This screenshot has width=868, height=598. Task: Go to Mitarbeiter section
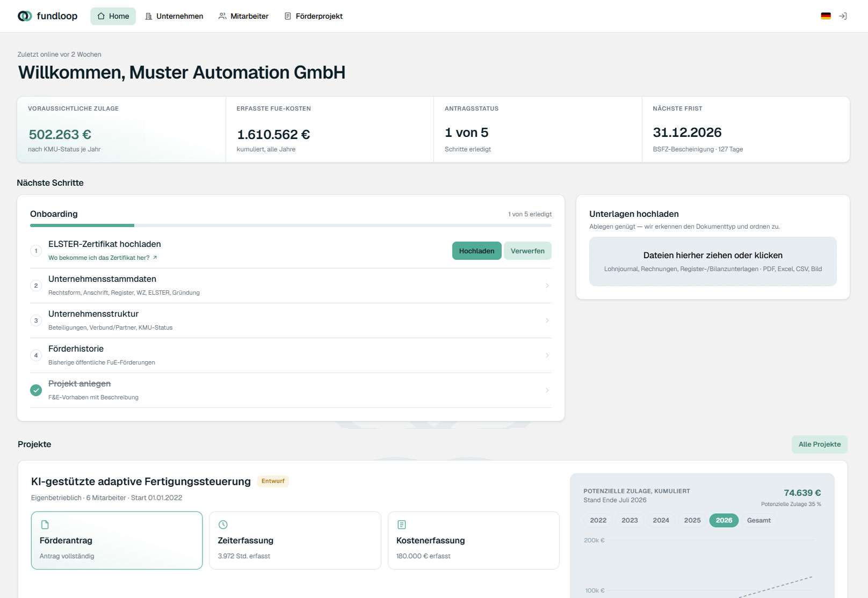click(243, 16)
